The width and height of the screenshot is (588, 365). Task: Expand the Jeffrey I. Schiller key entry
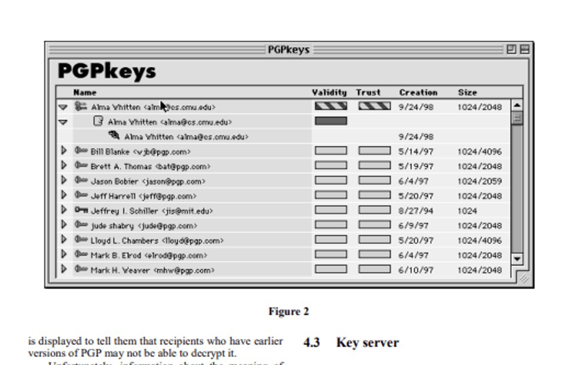point(64,210)
